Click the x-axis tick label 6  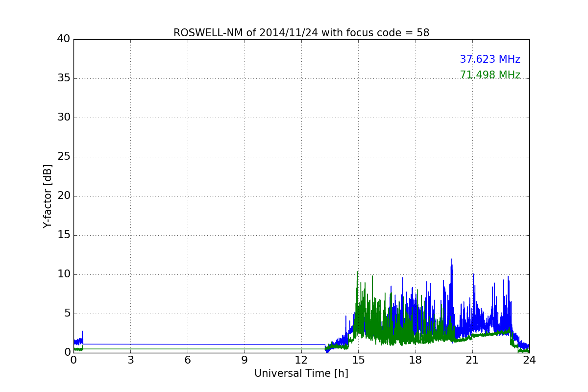188,360
